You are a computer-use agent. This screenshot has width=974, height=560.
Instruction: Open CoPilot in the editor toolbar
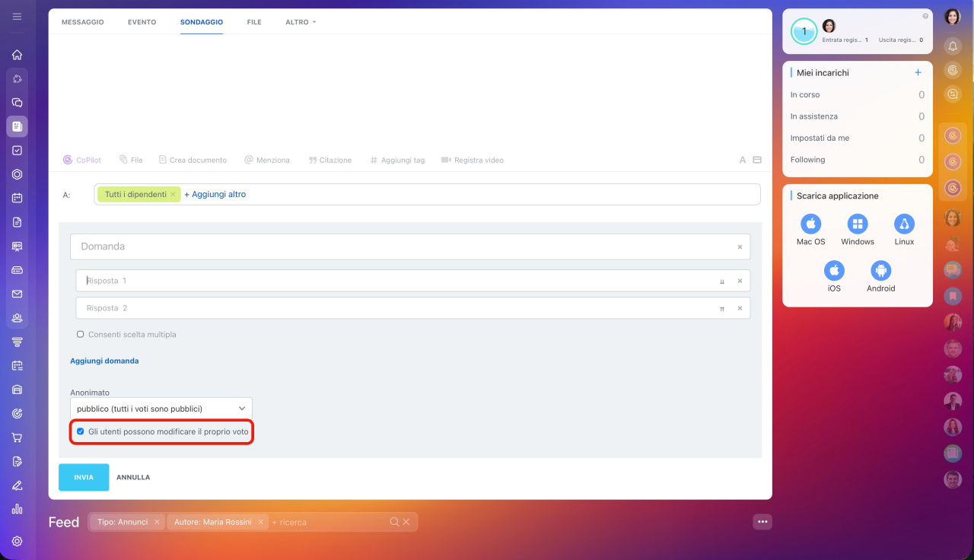point(84,160)
